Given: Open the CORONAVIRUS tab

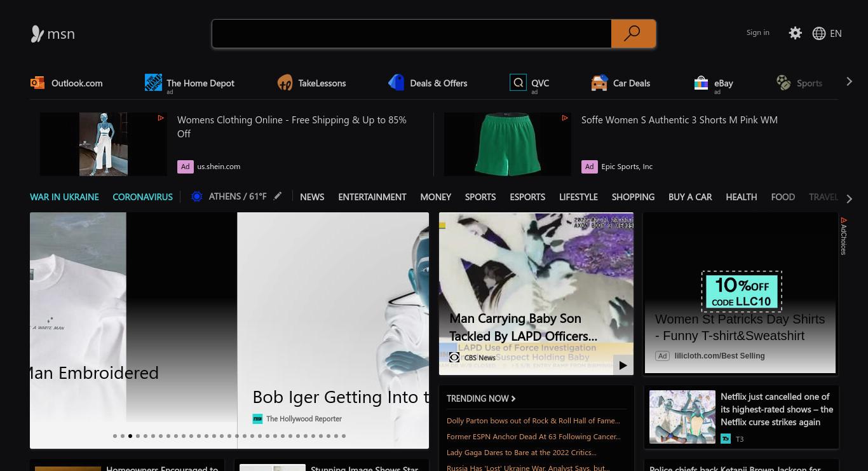Looking at the screenshot, I should pyautogui.click(x=142, y=197).
